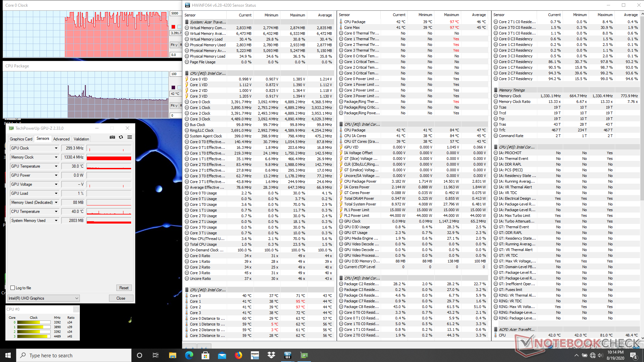The width and height of the screenshot is (644, 362).
Task: Open the GPU-Z hamburger menu
Action: click(x=129, y=137)
